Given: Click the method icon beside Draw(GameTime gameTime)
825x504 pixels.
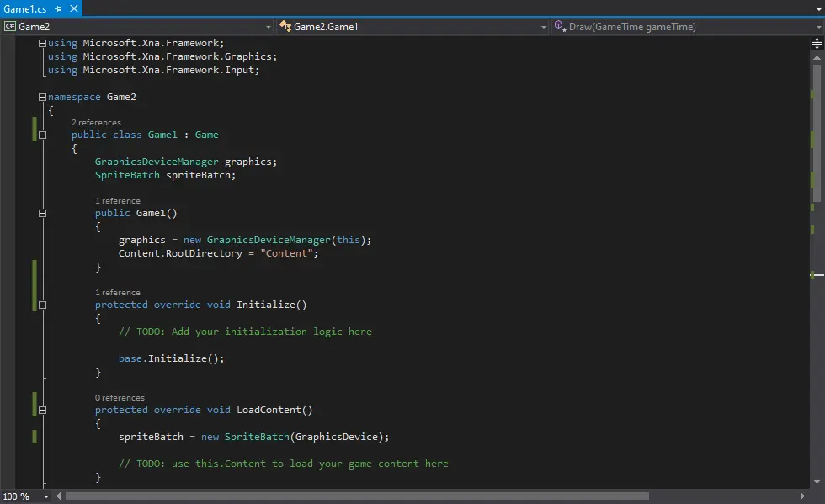Looking at the screenshot, I should pyautogui.click(x=560, y=26).
